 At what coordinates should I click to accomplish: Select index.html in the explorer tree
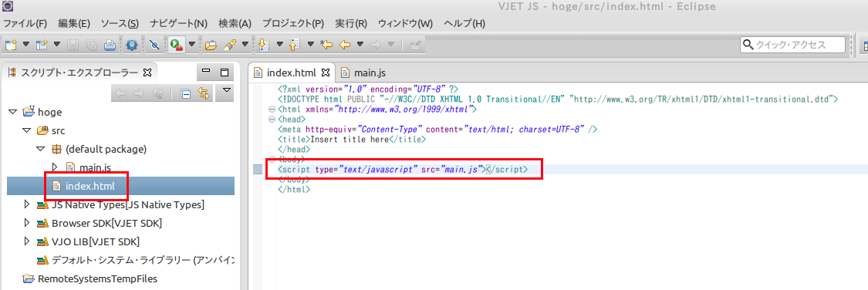pyautogui.click(x=90, y=186)
